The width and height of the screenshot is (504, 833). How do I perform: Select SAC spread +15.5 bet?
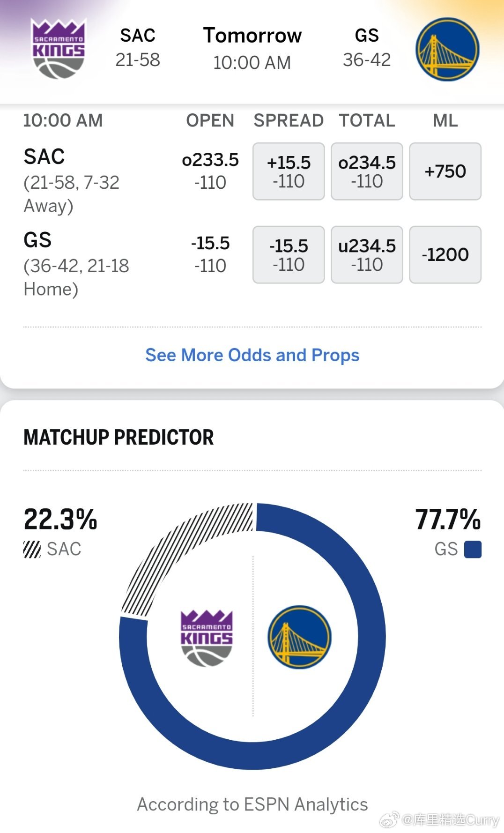pyautogui.click(x=289, y=171)
